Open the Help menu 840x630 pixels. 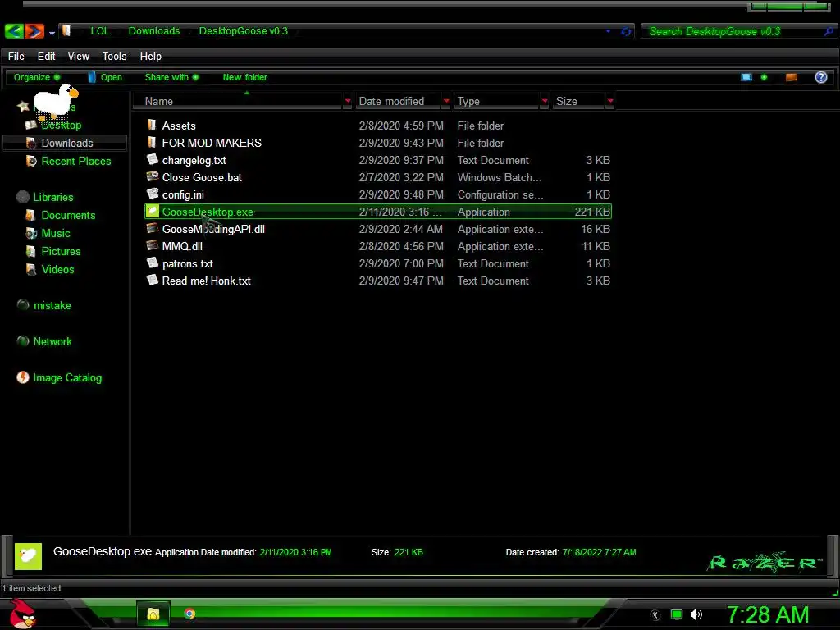tap(151, 57)
